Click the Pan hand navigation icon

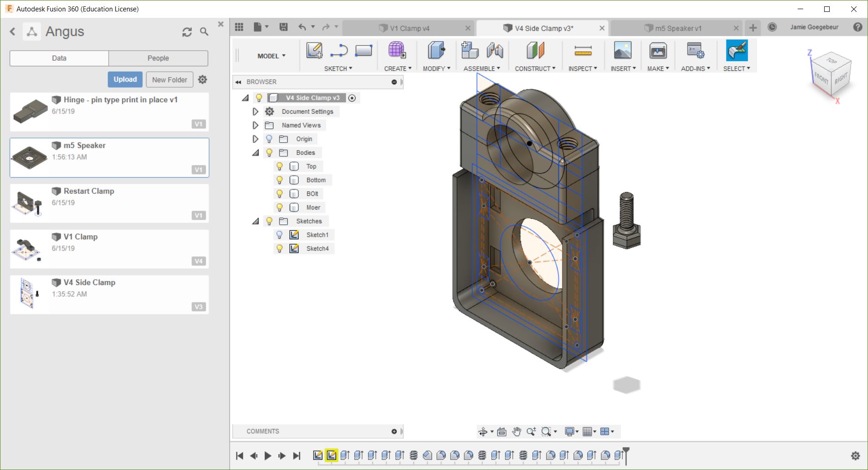click(x=516, y=431)
